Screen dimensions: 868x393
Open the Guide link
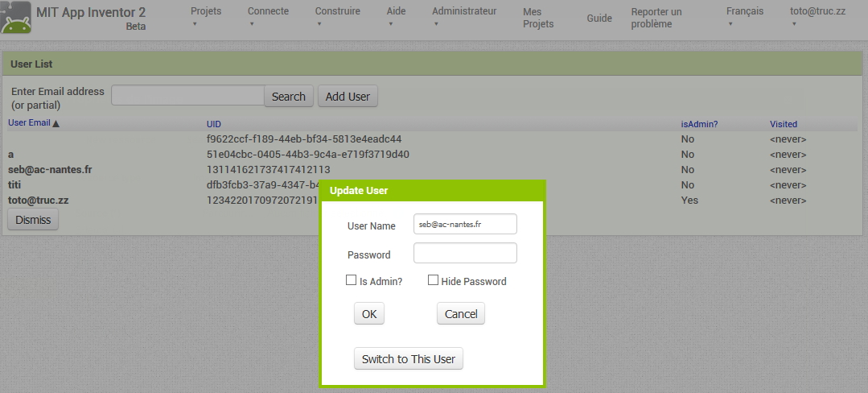point(599,18)
